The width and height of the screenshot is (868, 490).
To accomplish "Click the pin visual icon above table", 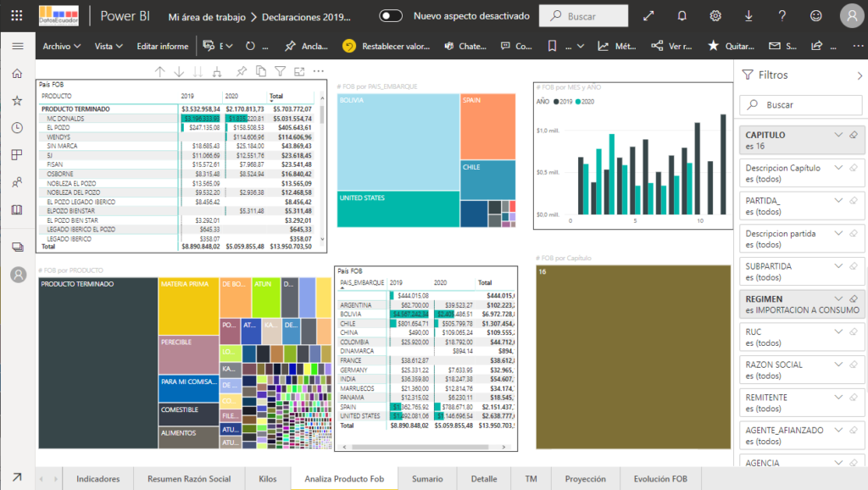I will [242, 71].
